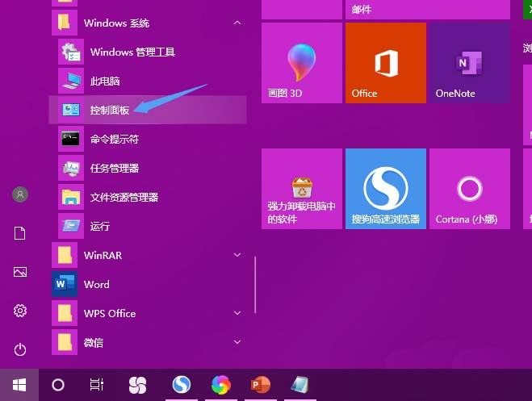Open the 画图 3D tile
This screenshot has width=532, height=401.
click(302, 63)
